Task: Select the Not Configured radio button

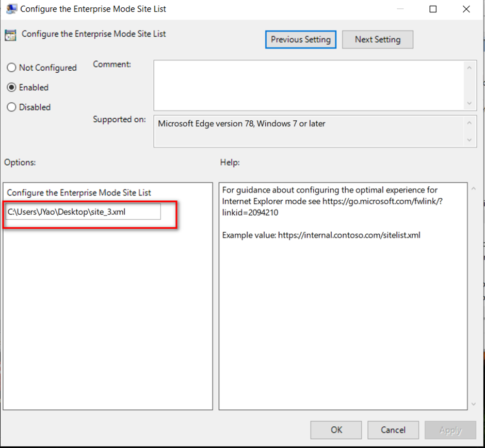Action: [11, 68]
